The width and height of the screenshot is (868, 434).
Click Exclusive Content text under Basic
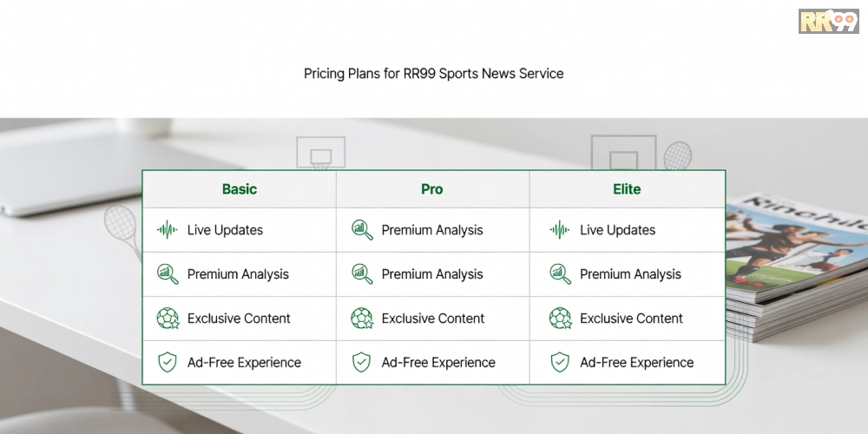(239, 319)
